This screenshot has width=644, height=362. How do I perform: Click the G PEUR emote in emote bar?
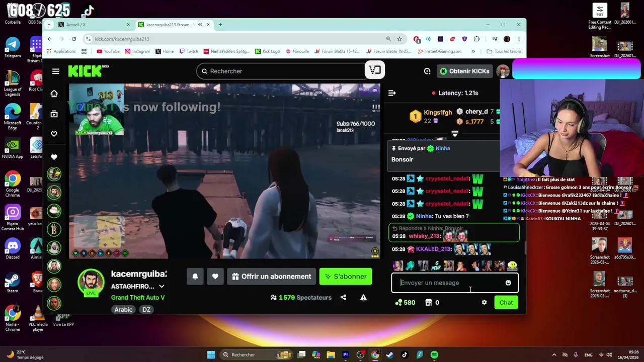coord(436,265)
